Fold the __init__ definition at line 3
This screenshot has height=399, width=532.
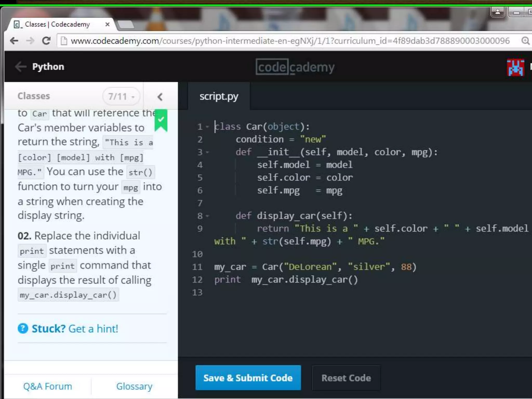(x=207, y=152)
